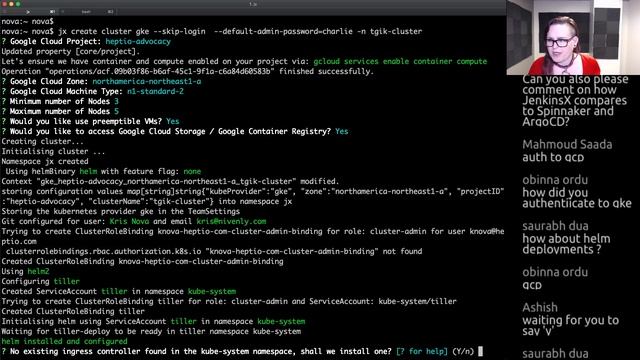
Task: Click chat message 'waiting for you to say y'
Action: [570, 325]
